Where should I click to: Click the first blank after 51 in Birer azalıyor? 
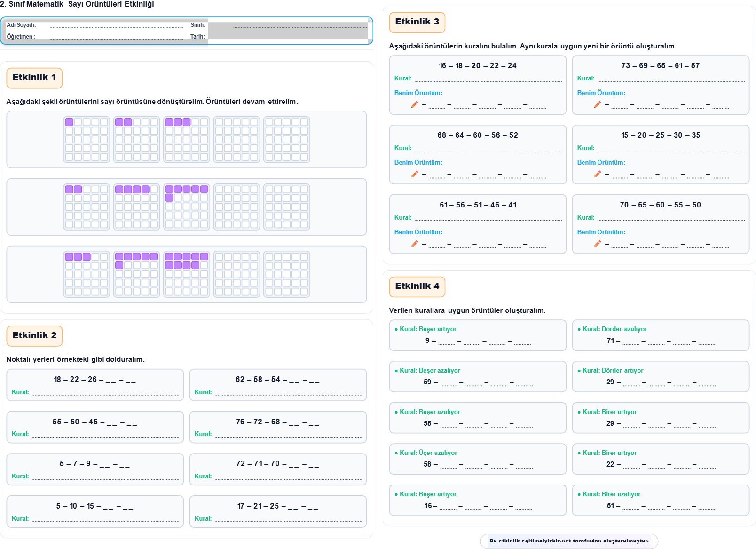[x=630, y=507]
